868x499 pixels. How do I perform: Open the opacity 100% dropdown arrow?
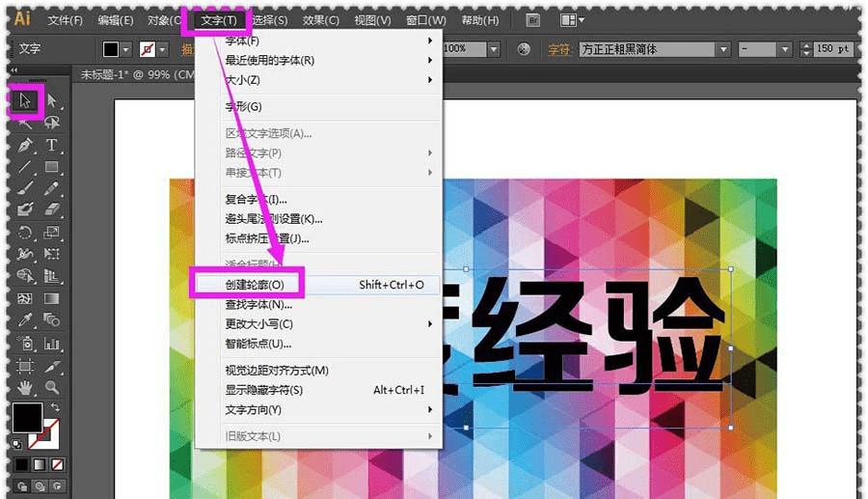coord(493,50)
